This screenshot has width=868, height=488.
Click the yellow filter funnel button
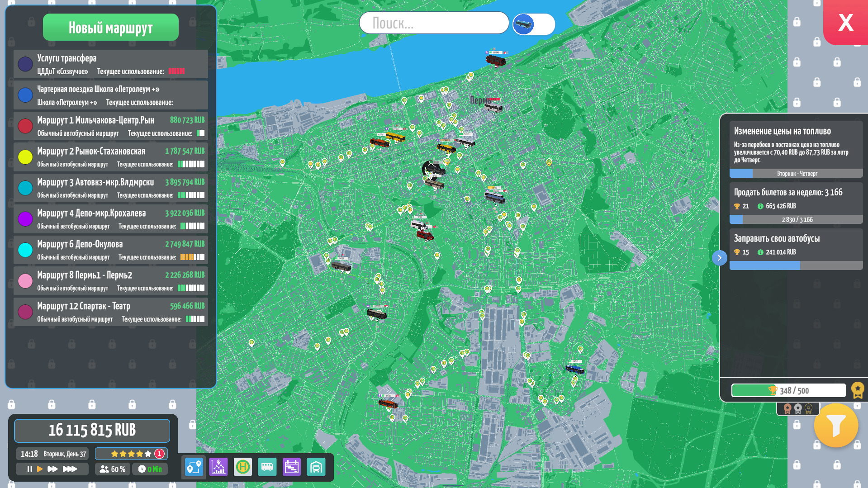click(x=835, y=426)
